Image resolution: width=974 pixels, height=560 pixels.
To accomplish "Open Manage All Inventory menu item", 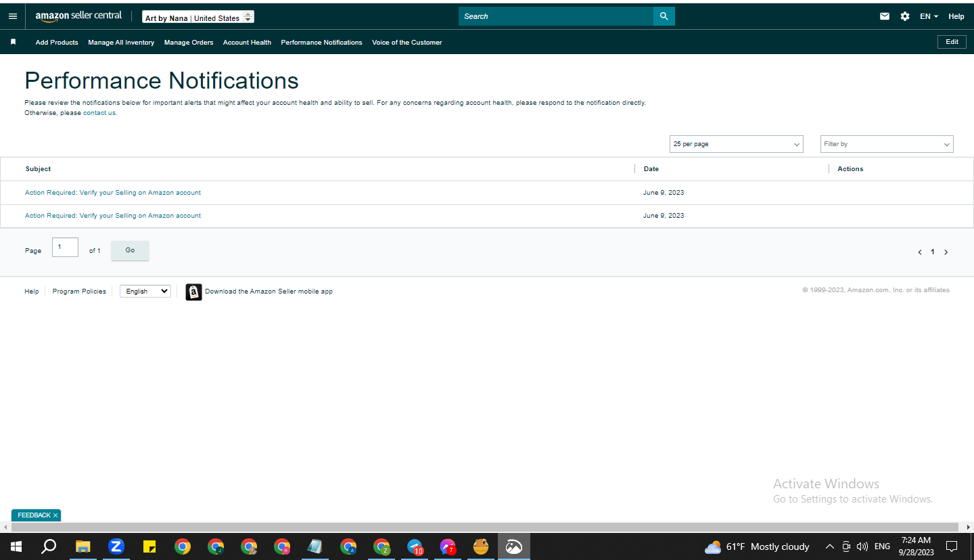I will (x=121, y=42).
